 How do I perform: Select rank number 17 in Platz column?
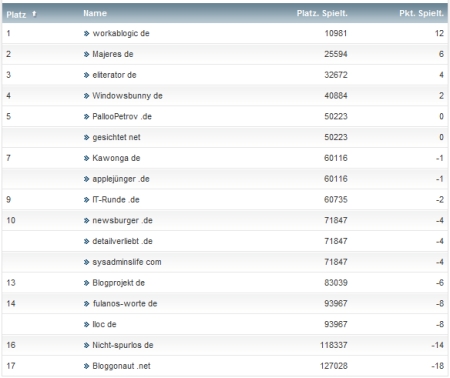tap(11, 366)
